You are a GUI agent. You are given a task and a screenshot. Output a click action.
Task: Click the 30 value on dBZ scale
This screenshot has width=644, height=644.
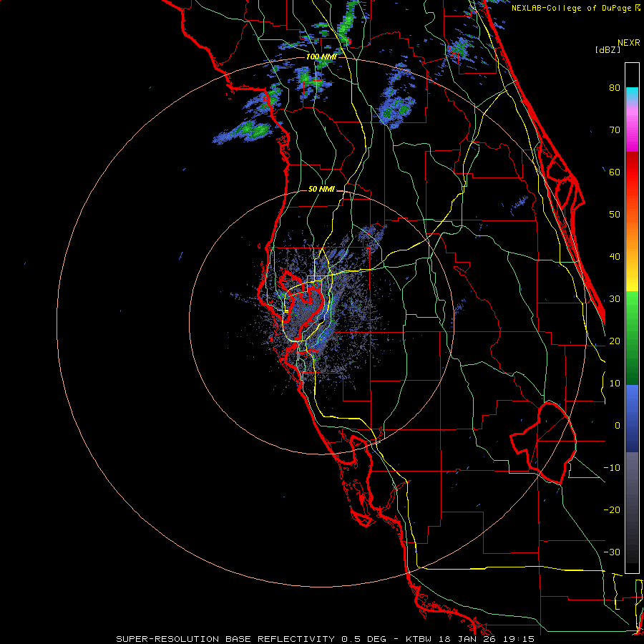pyautogui.click(x=615, y=299)
